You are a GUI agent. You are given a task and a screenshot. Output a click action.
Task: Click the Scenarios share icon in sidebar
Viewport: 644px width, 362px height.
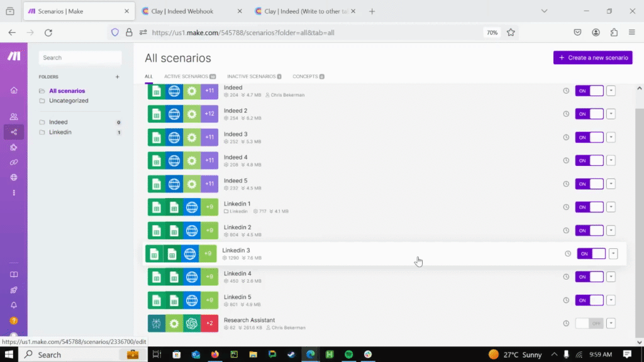[x=14, y=132]
